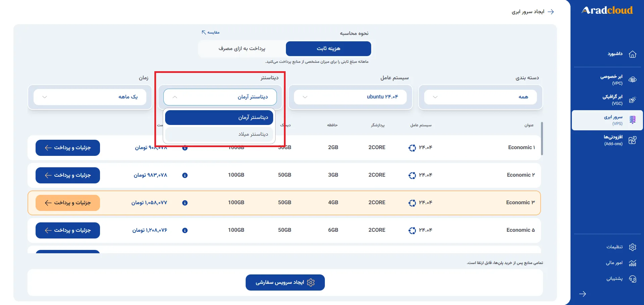This screenshot has width=644, height=305.
Task: Click the ابر خصوصی (VPC) cloud icon
Action: click(x=632, y=80)
